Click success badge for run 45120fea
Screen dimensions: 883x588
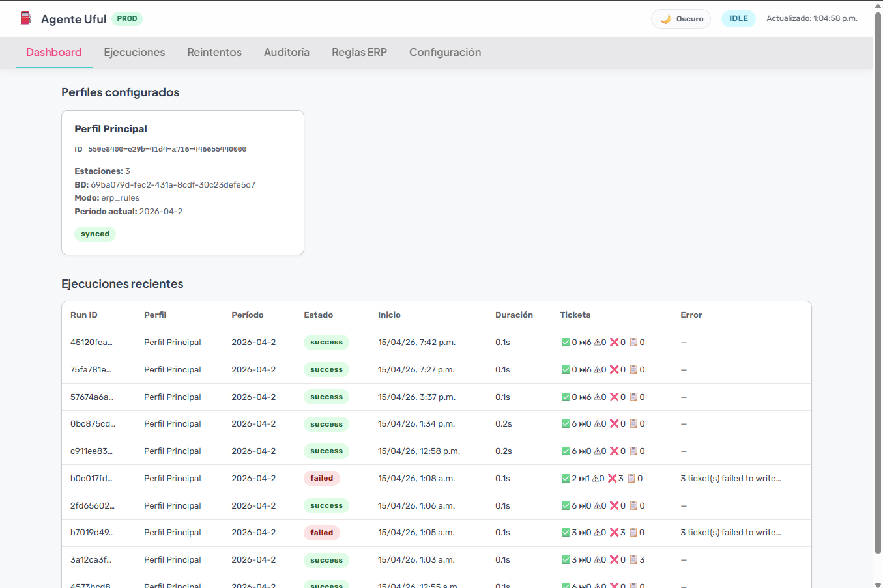coord(326,343)
